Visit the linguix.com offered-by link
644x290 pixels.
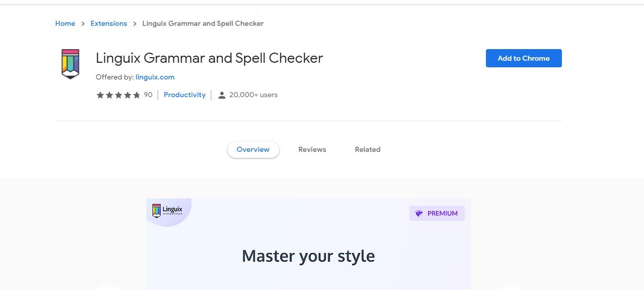[x=155, y=77]
